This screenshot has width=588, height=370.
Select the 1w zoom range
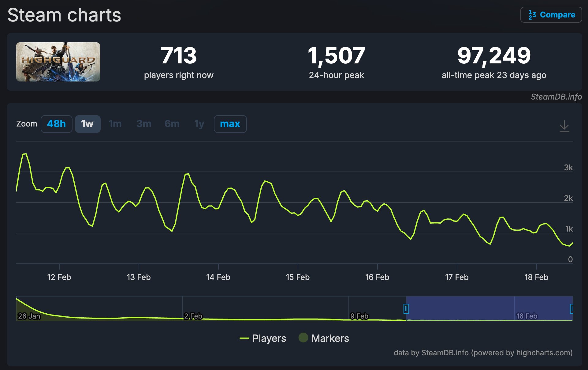(87, 124)
